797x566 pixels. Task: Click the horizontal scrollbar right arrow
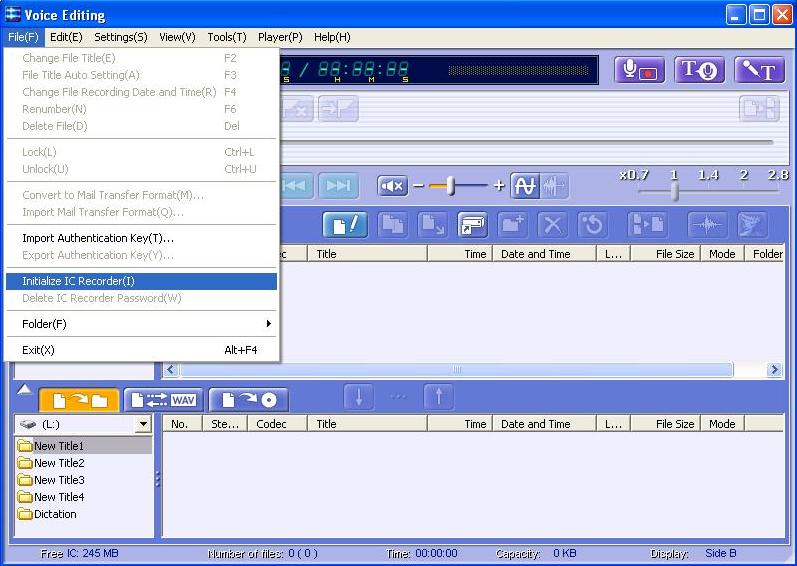pyautogui.click(x=774, y=369)
